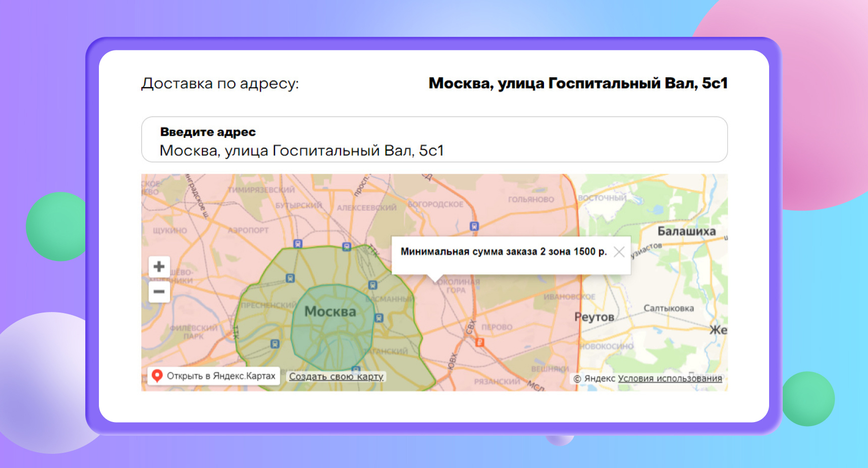Zoom out the map with minus button
868x468 pixels.
pyautogui.click(x=159, y=292)
